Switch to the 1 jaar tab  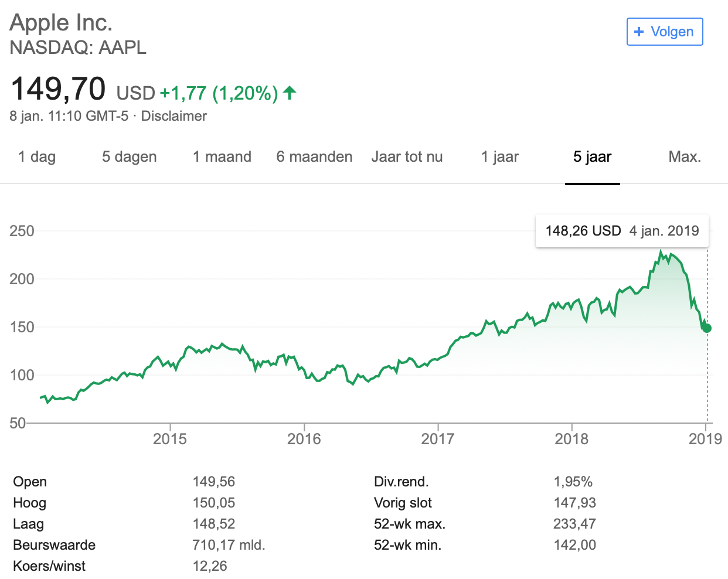[500, 156]
